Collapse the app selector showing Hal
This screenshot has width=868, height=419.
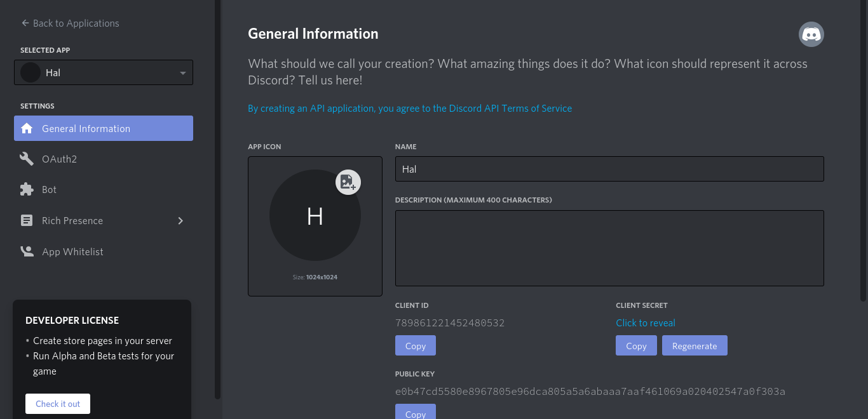tap(182, 72)
